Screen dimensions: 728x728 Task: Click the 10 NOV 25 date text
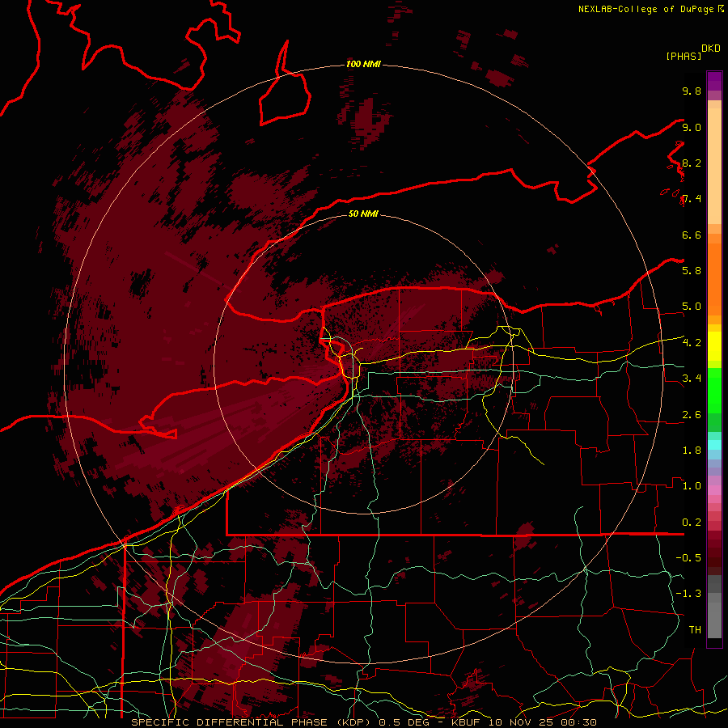click(x=522, y=722)
